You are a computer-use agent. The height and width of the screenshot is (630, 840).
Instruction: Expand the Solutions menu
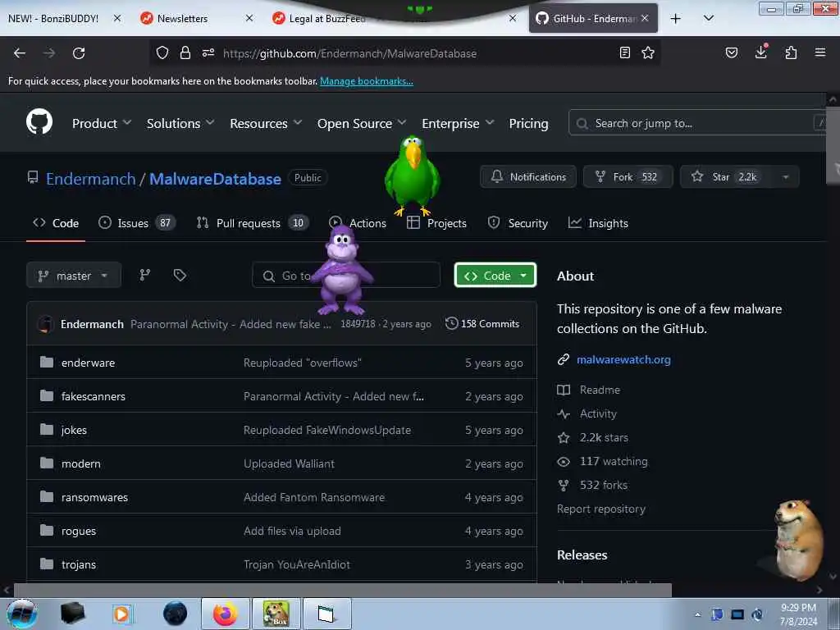click(180, 123)
